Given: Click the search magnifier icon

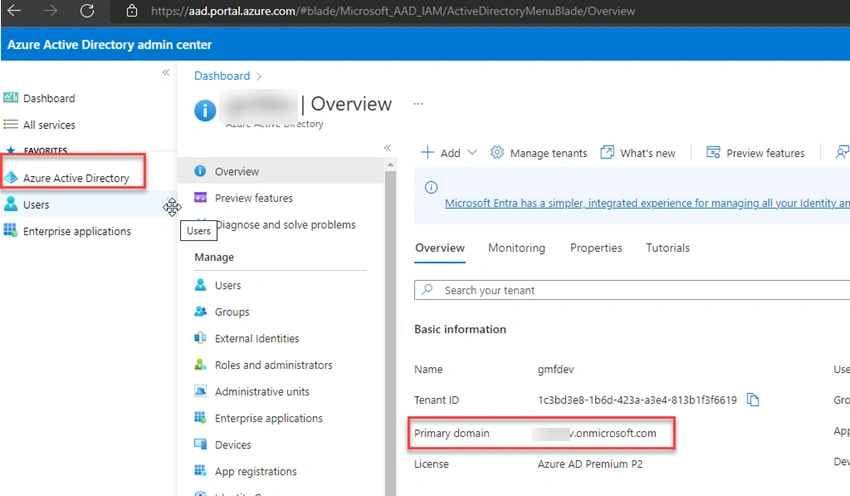Looking at the screenshot, I should [x=427, y=289].
